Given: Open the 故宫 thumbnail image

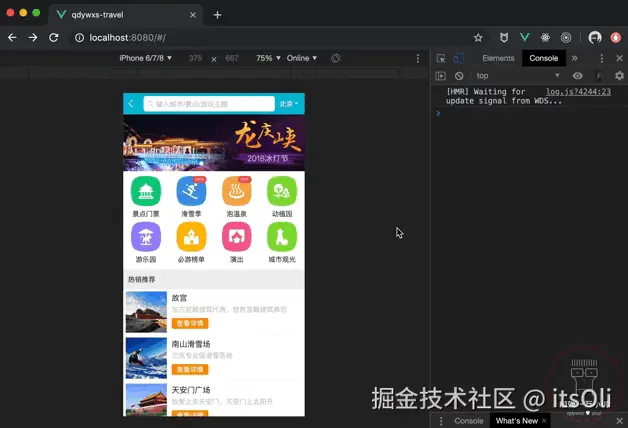Looking at the screenshot, I should coord(146,312).
